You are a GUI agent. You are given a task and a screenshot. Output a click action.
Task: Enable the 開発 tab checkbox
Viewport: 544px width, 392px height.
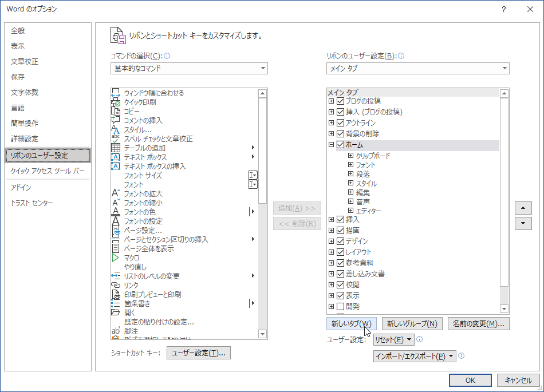(x=340, y=306)
